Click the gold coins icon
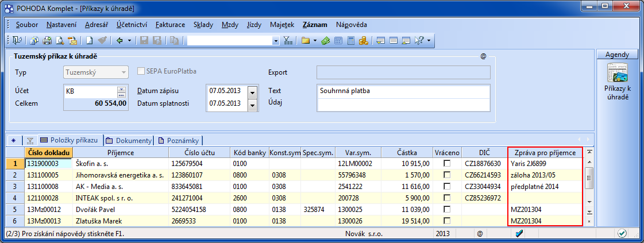Image resolution: width=644 pixels, height=243 pixels. tap(363, 40)
